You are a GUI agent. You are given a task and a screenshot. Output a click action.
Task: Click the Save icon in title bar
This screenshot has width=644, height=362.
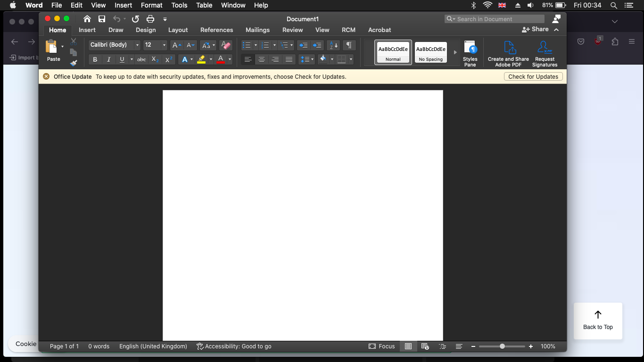point(102,19)
